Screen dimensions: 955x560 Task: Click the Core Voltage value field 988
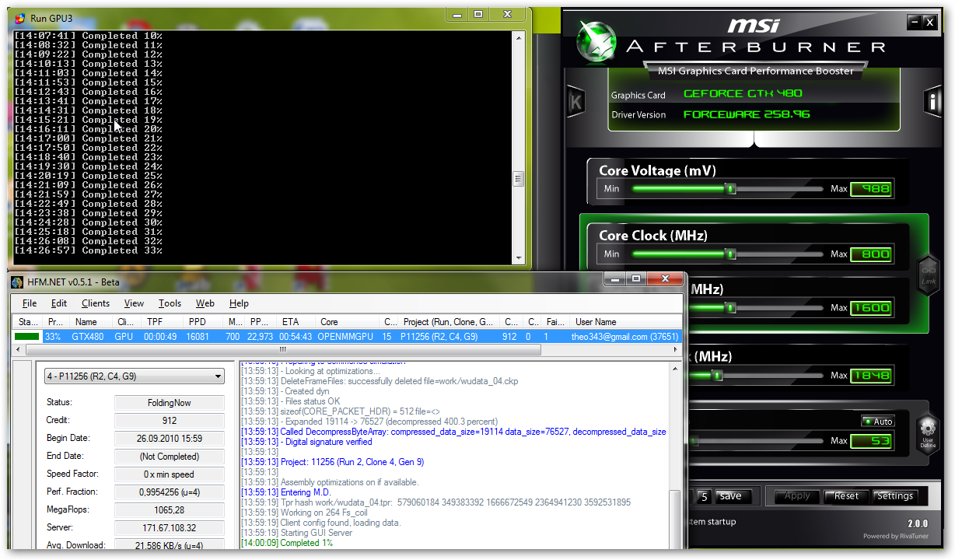pos(871,188)
